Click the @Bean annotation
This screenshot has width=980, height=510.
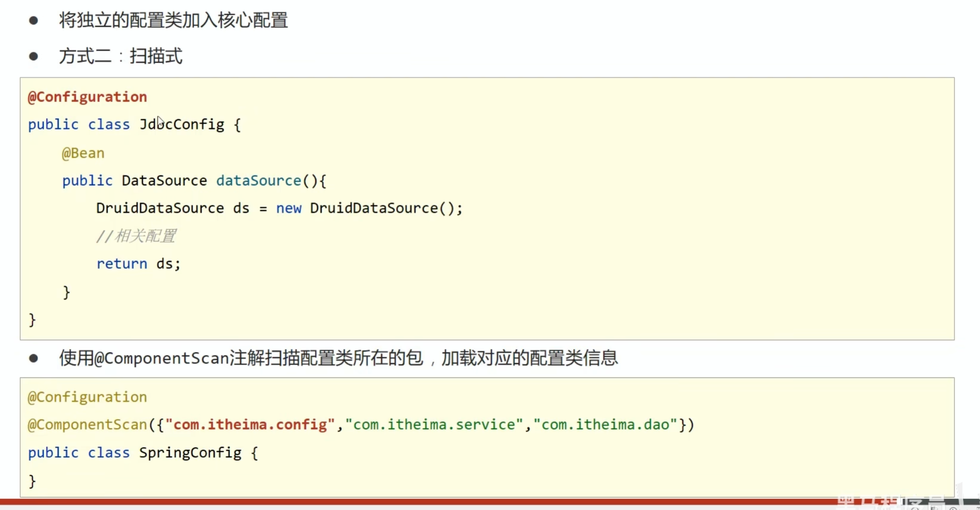coord(83,153)
